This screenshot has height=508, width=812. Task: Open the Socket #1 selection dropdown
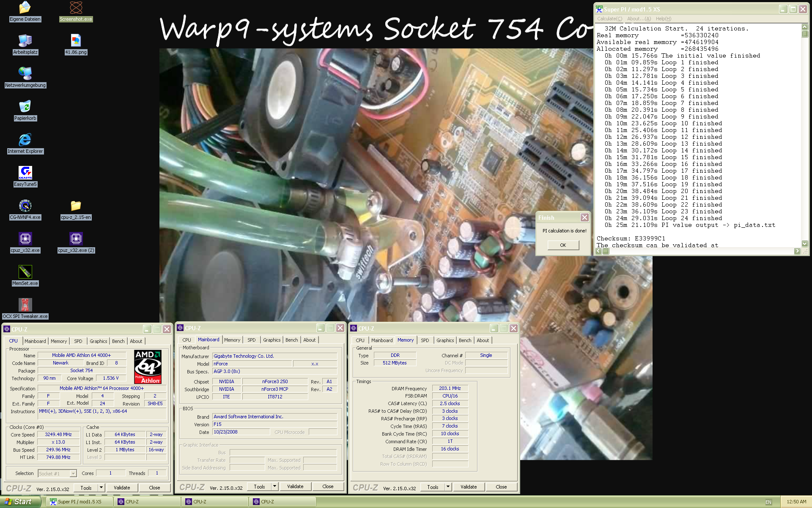click(x=57, y=473)
